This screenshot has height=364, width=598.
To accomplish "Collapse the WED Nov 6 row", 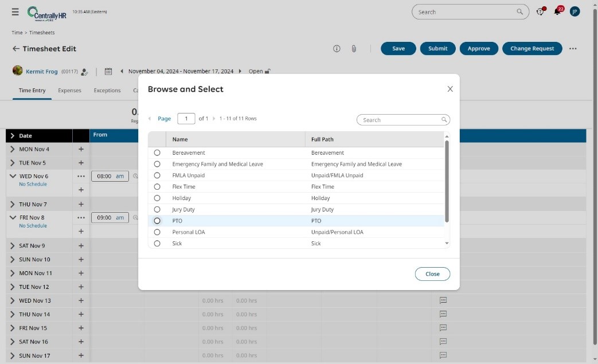I will [x=13, y=176].
